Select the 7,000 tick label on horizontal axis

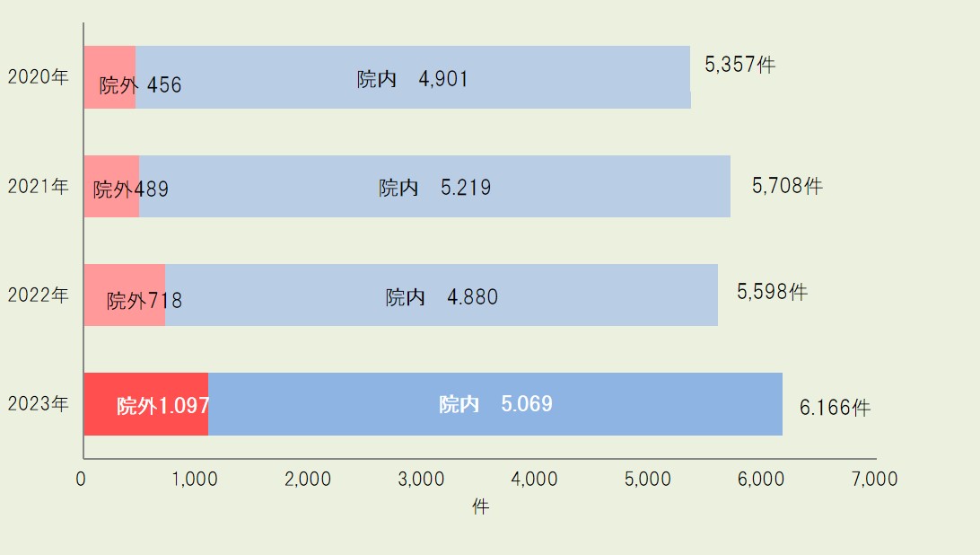874,480
